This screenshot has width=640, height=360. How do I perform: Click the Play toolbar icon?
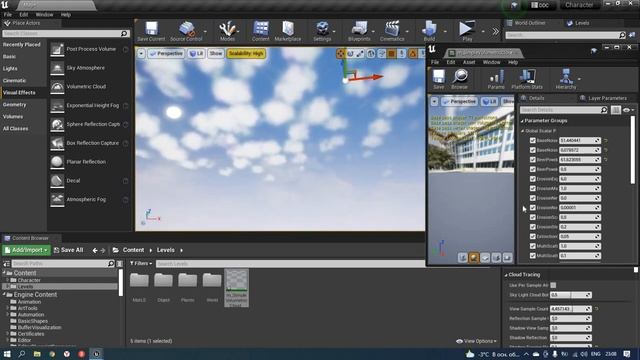467,31
